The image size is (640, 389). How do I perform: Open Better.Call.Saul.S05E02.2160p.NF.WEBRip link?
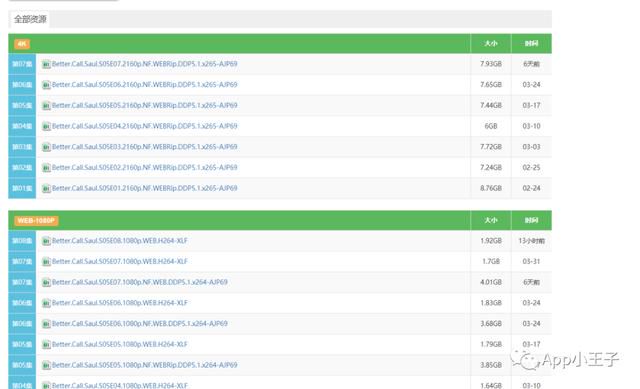[144, 167]
